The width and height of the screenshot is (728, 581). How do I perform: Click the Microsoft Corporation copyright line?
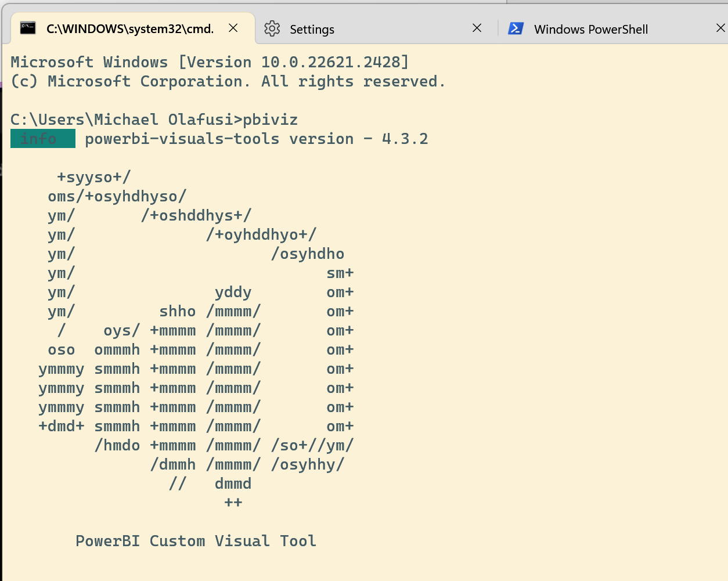click(x=228, y=81)
